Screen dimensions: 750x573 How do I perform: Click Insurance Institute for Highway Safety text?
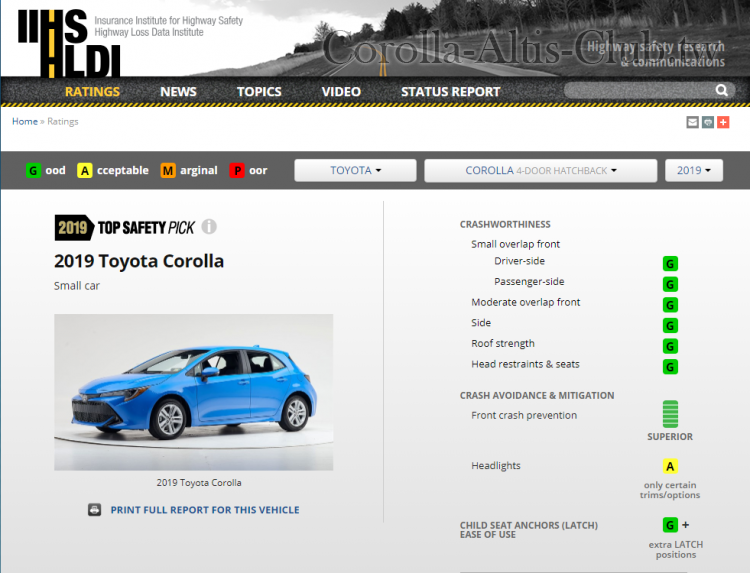pyautogui.click(x=168, y=21)
